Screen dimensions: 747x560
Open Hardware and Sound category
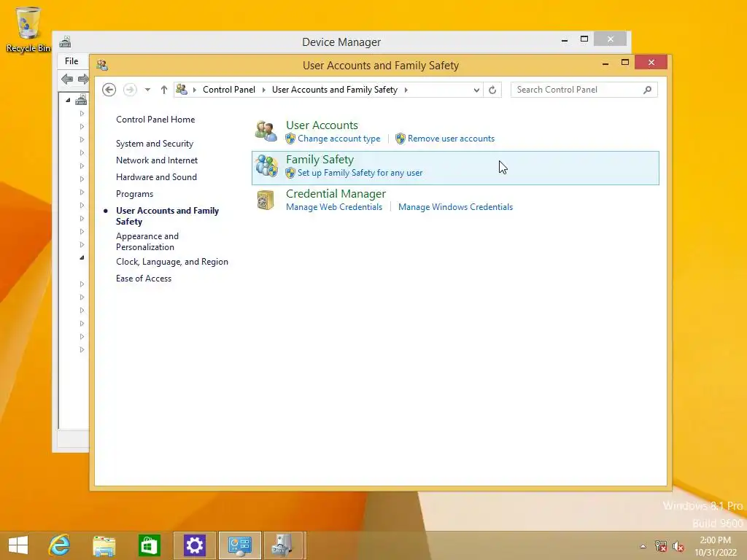click(156, 176)
